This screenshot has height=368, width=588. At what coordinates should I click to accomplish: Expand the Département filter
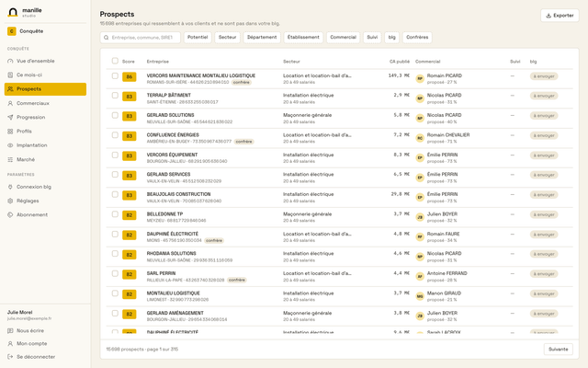coord(262,37)
